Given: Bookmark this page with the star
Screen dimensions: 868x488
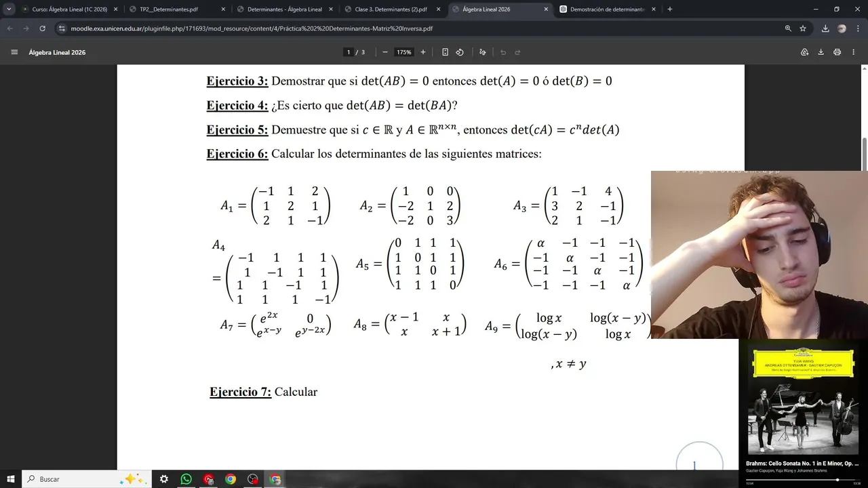Looking at the screenshot, I should (x=803, y=28).
